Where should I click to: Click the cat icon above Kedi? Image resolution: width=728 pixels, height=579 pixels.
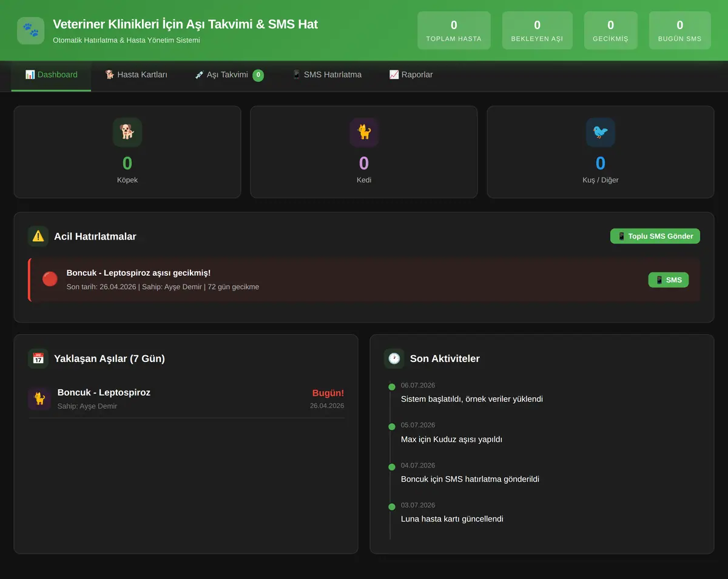(x=364, y=132)
